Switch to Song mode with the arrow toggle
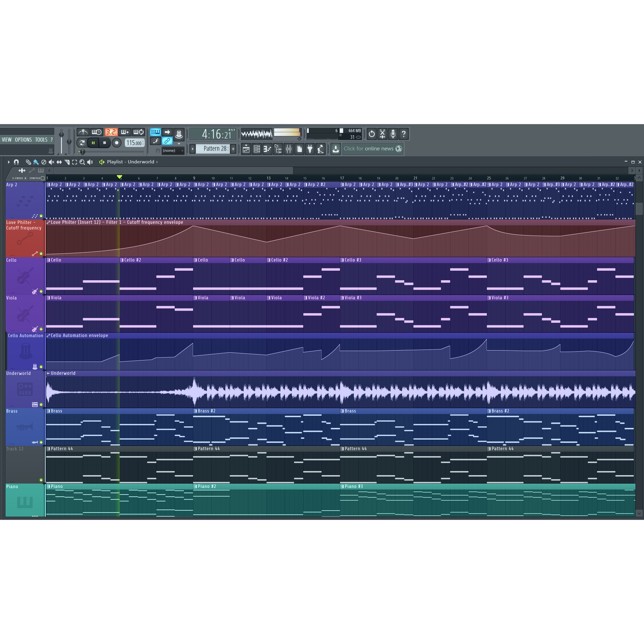Screen dimensions: 644x644 tap(167, 132)
